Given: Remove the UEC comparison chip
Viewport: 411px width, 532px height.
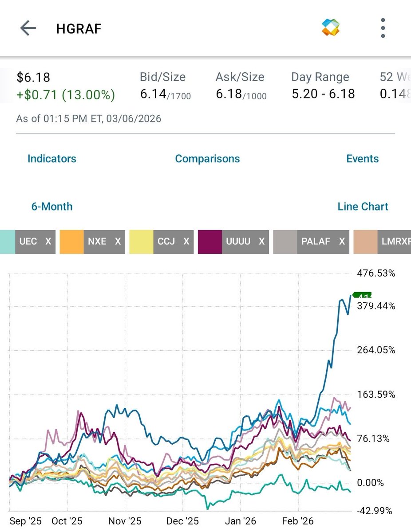Looking at the screenshot, I should click(x=48, y=242).
